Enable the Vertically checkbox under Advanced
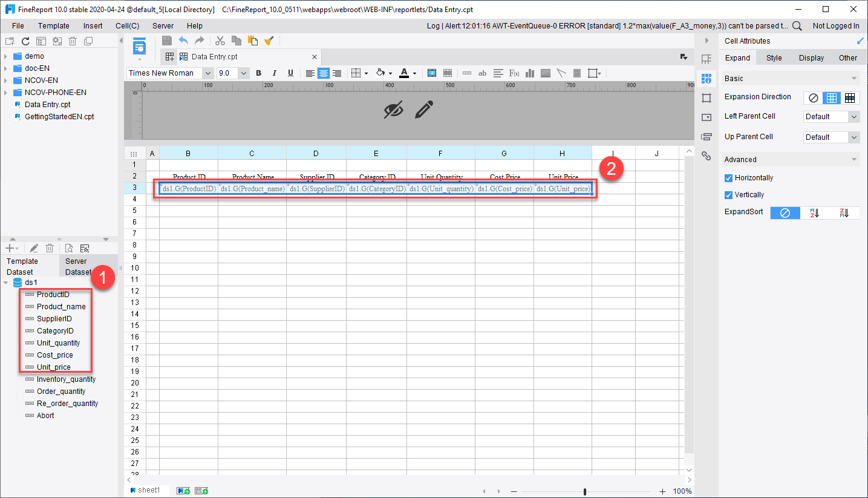The width and height of the screenshot is (868, 498). (x=728, y=194)
